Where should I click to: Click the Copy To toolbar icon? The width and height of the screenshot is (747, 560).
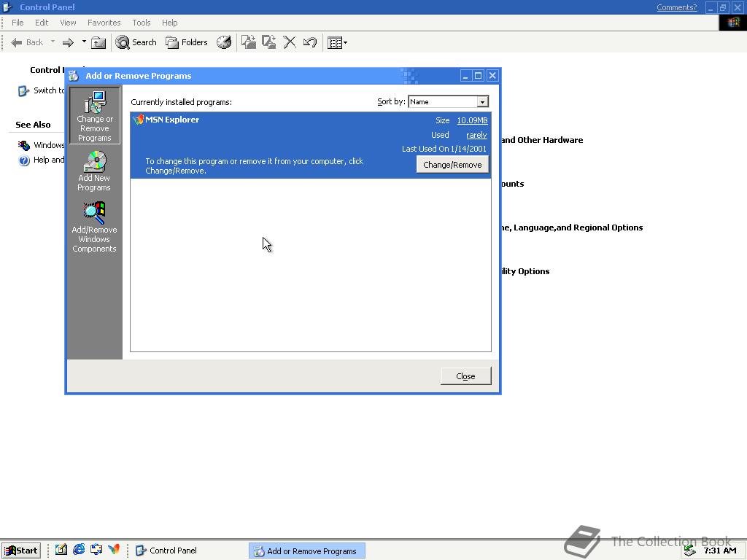(269, 42)
